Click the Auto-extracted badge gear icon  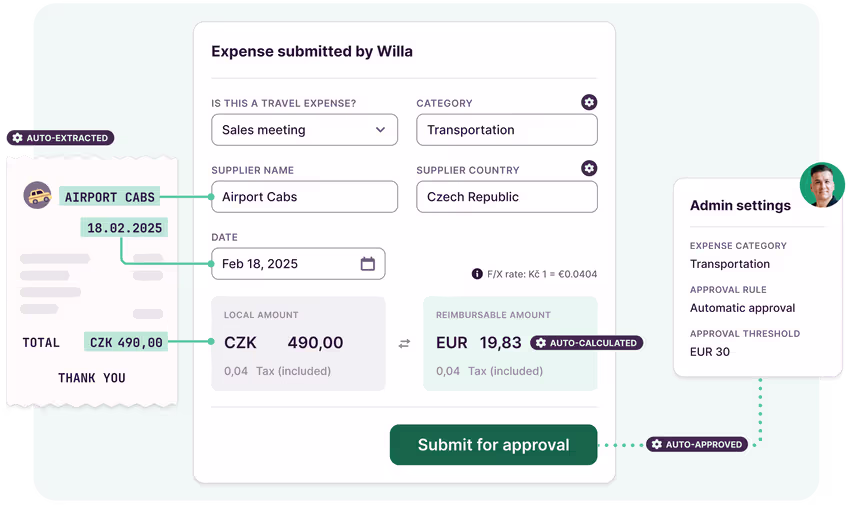click(17, 138)
